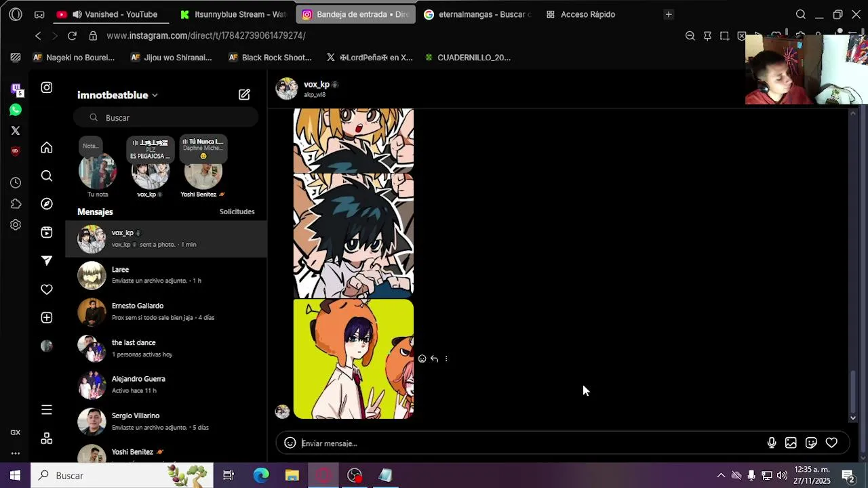
Task: Open the last dance group chat
Action: coord(166,348)
